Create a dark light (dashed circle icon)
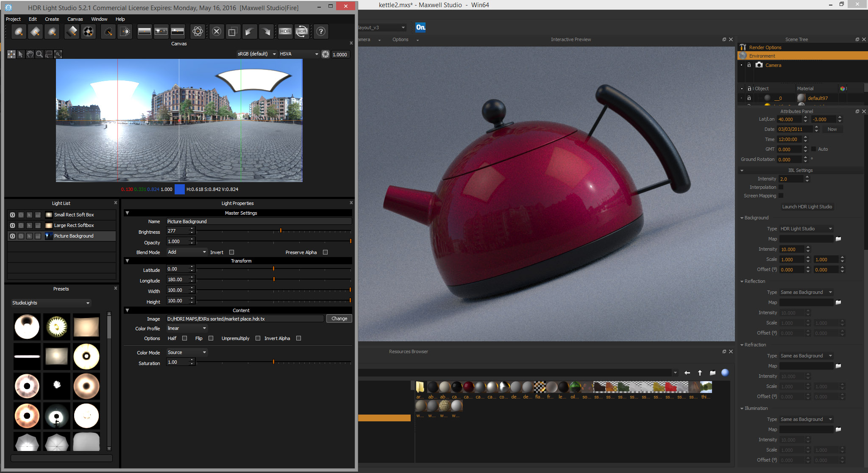The width and height of the screenshot is (868, 473). click(x=108, y=32)
